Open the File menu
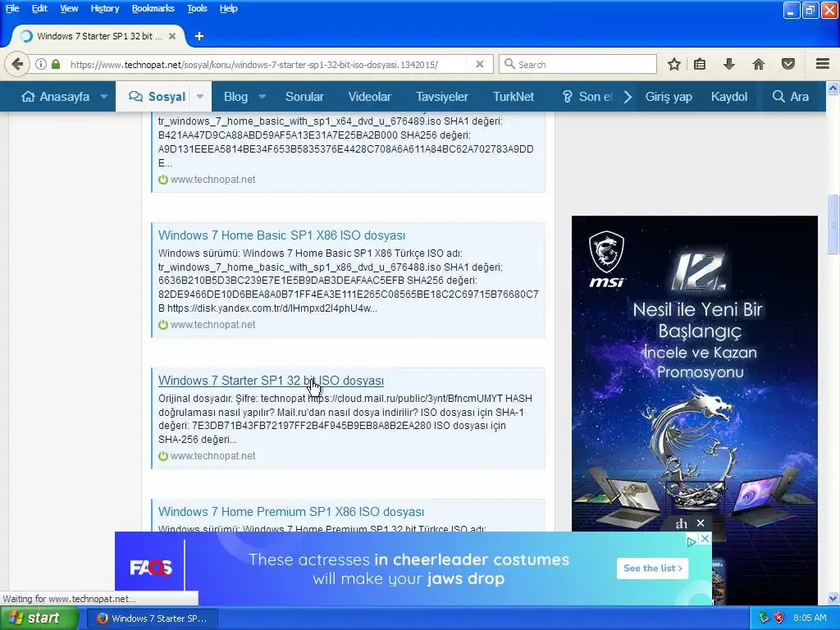Screen dimensions: 840x630 [x=12, y=8]
